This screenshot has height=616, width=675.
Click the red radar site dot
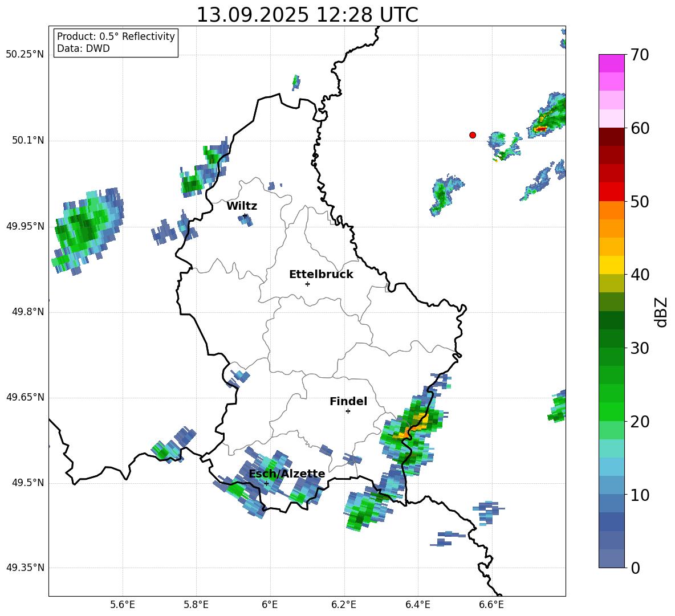coord(473,135)
